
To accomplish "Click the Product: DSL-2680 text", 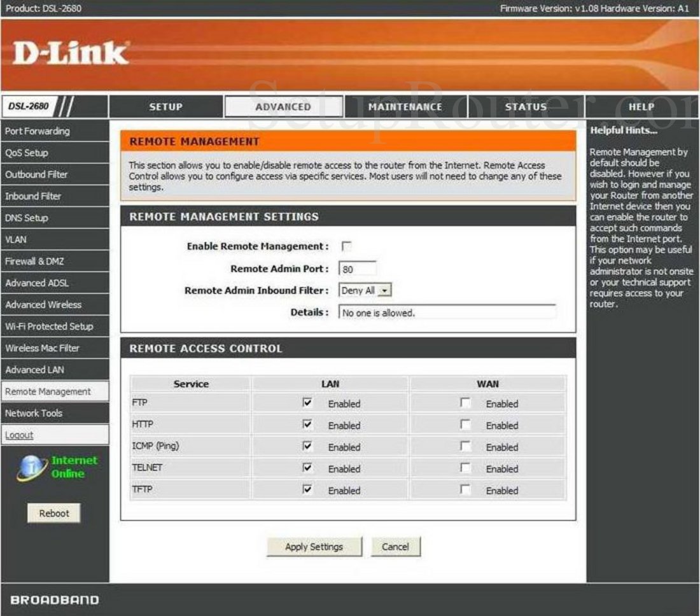I will 43,8.
